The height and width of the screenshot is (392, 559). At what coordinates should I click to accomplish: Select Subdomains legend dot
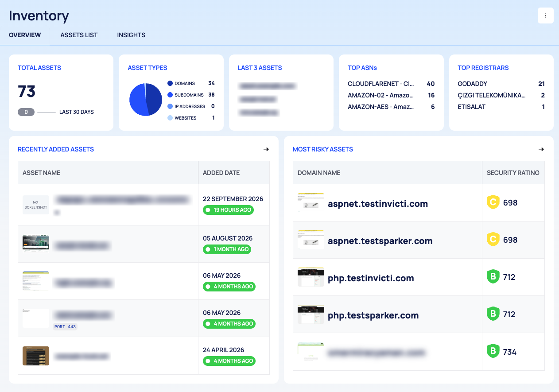(x=170, y=95)
